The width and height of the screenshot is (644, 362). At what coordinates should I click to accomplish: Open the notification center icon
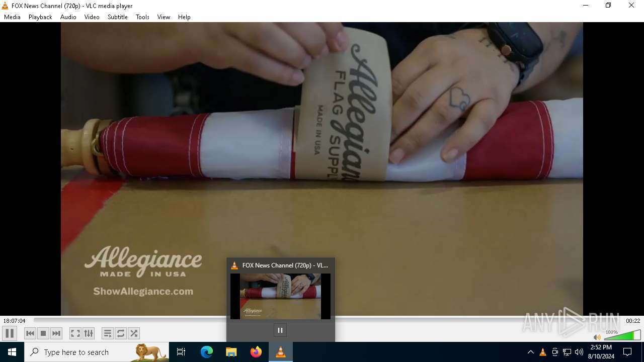627,352
